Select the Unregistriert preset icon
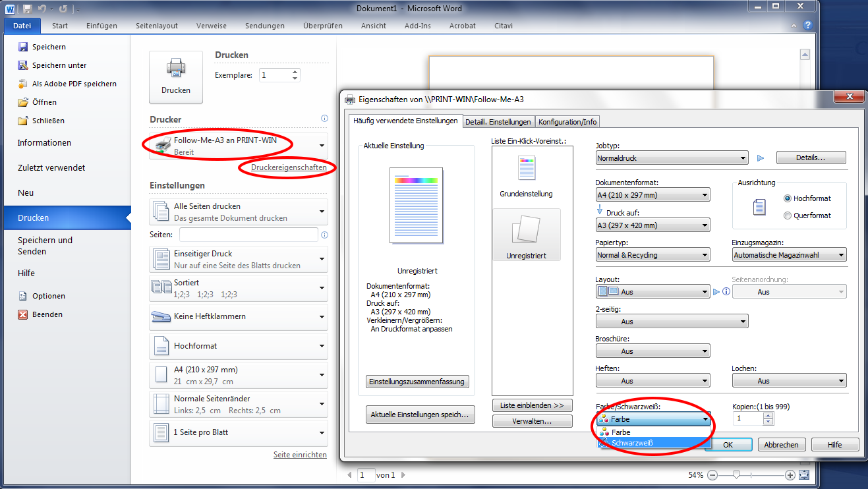The image size is (868, 489). [526, 235]
